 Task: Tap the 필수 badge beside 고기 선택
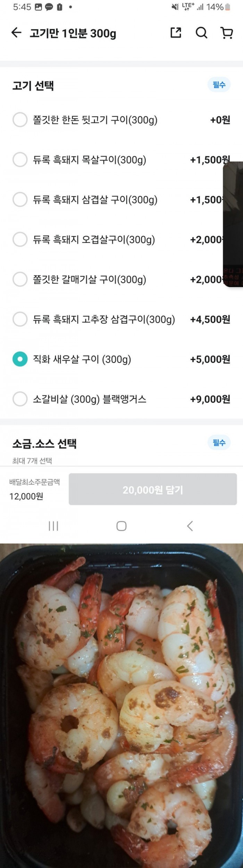click(x=219, y=85)
